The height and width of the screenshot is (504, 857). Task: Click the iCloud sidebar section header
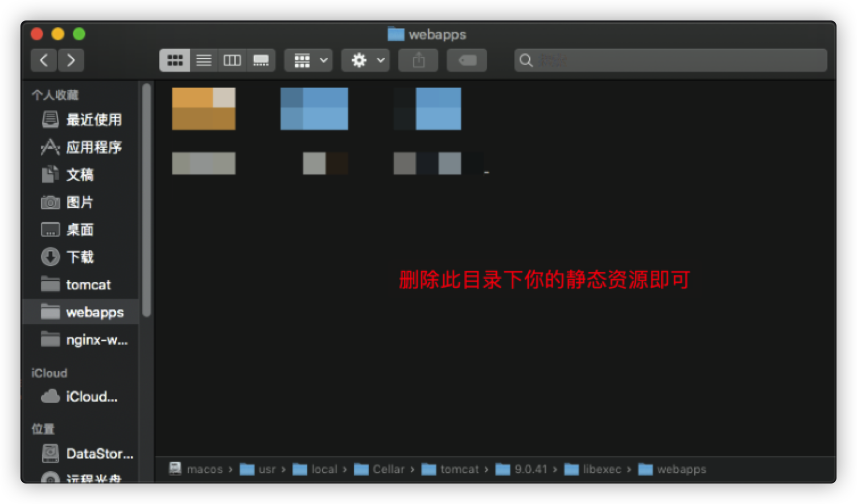click(x=49, y=373)
